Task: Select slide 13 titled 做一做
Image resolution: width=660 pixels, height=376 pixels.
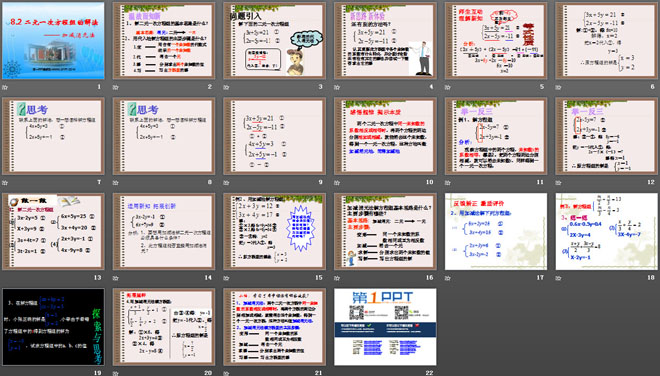Action: click(x=53, y=232)
